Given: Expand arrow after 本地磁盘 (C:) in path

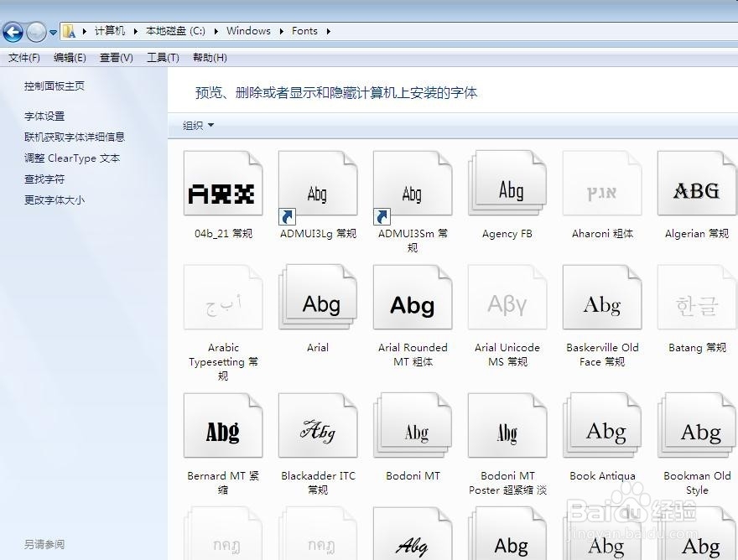Looking at the screenshot, I should click(x=216, y=31).
